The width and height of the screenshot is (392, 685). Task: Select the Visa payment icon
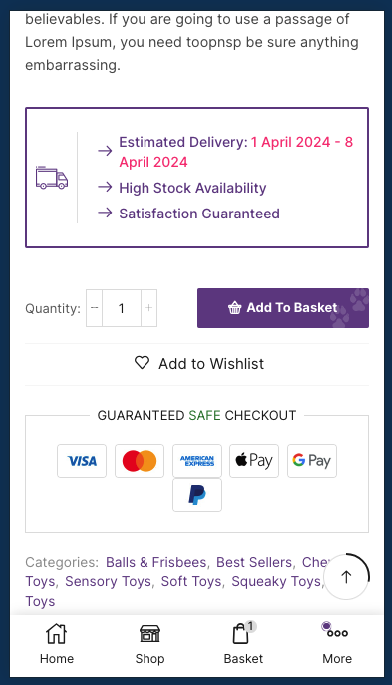[x=82, y=461]
